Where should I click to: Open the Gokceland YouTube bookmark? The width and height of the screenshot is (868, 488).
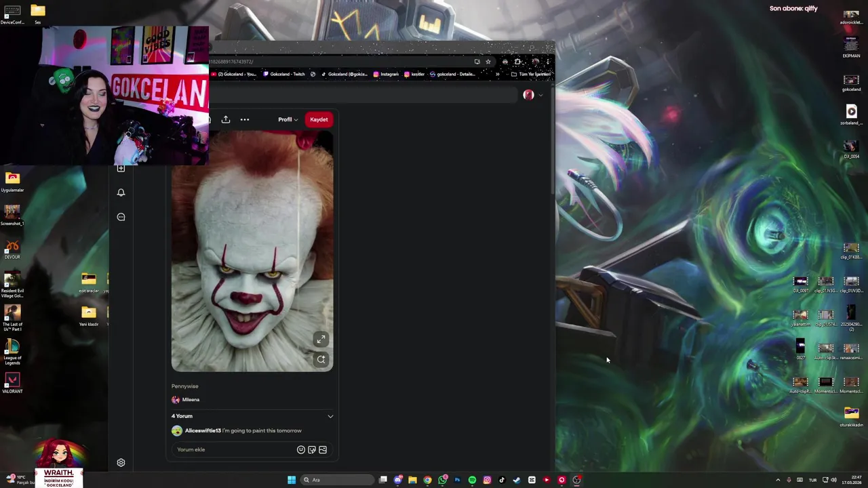pyautogui.click(x=235, y=74)
